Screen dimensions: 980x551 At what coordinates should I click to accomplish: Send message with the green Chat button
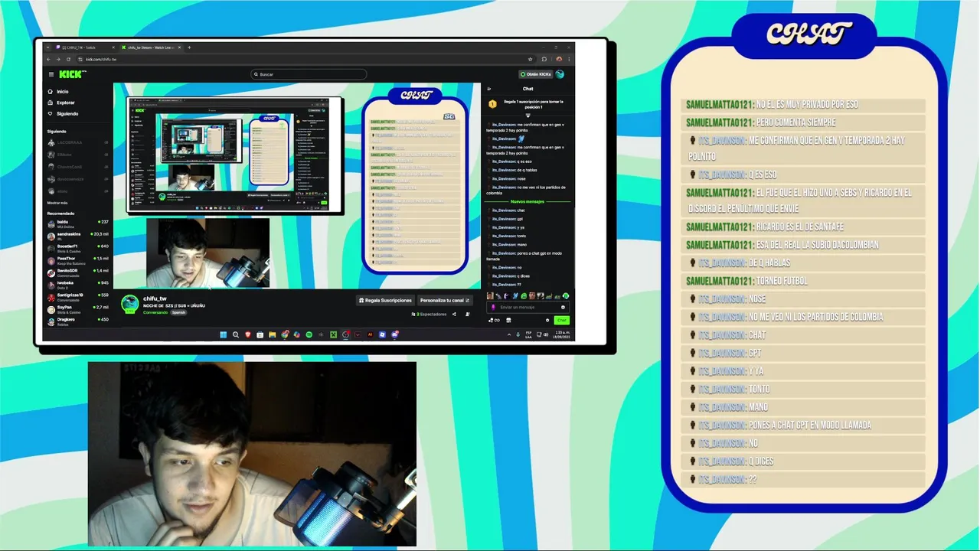click(562, 320)
